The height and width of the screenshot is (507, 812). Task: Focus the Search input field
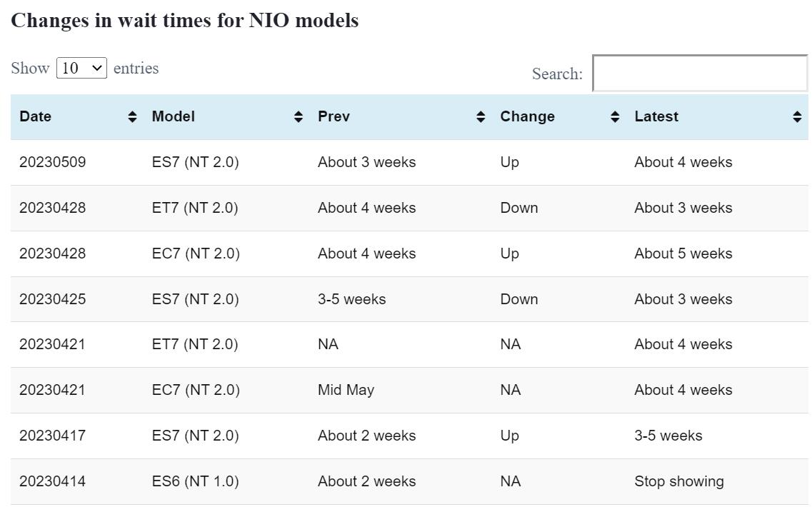pyautogui.click(x=700, y=74)
